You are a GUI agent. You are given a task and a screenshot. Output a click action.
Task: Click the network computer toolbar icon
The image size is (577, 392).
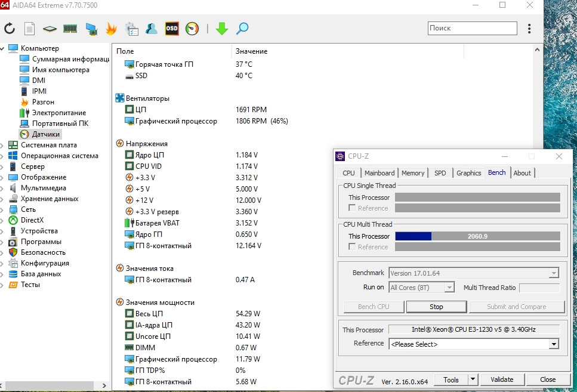pos(91,29)
